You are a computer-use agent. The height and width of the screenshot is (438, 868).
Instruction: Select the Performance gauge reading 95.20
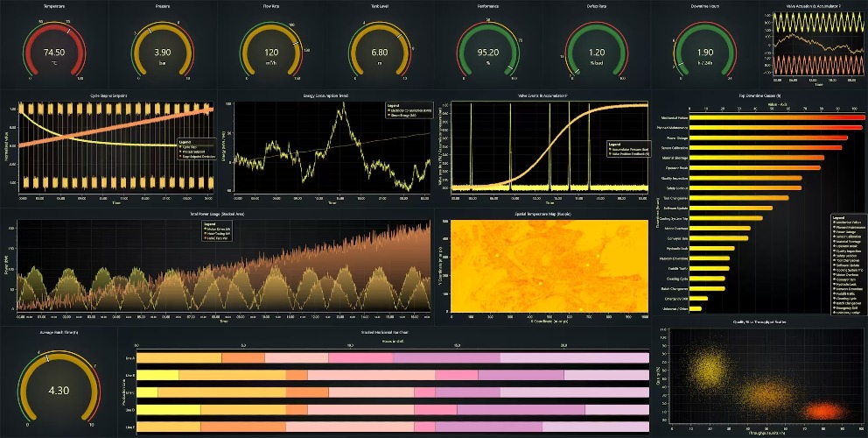click(x=488, y=52)
